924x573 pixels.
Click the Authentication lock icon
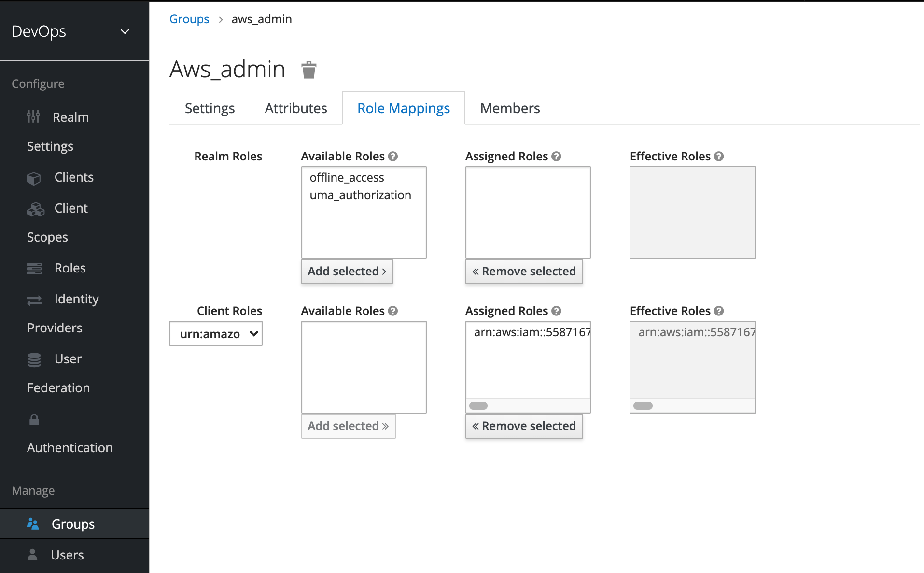pyautogui.click(x=34, y=419)
